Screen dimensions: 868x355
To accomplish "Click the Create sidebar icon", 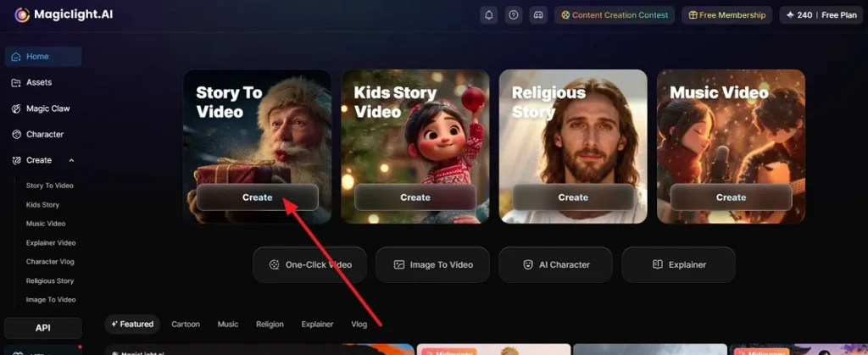I will (x=16, y=160).
